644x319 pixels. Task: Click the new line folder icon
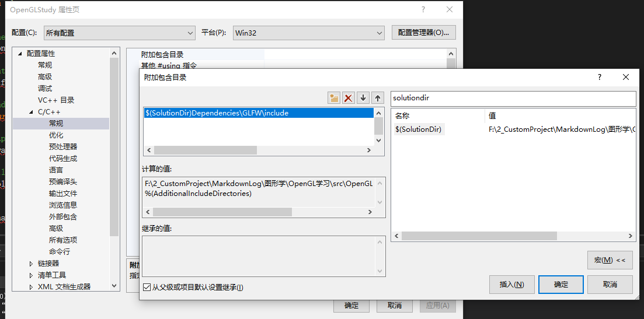click(334, 98)
